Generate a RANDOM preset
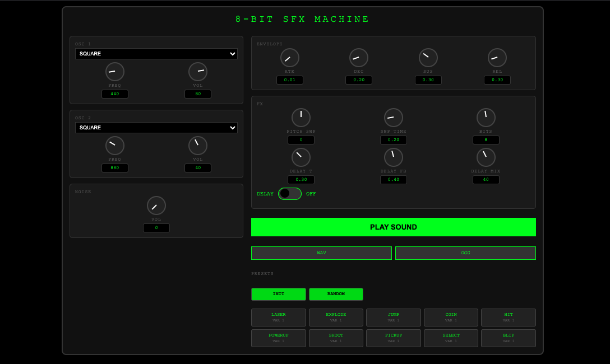This screenshot has height=364, width=610. tap(336, 294)
